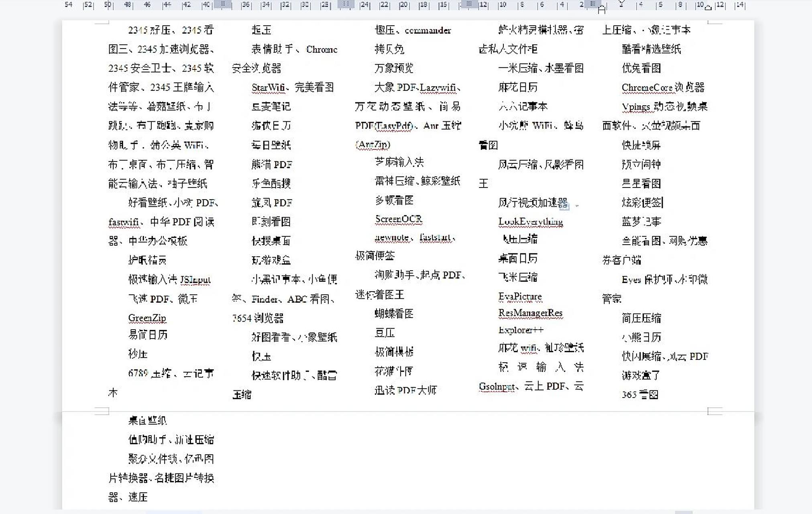Viewport: 812px width, 514px height.
Task: Click the text 酷看精选壁纸
Action: [x=651, y=49]
